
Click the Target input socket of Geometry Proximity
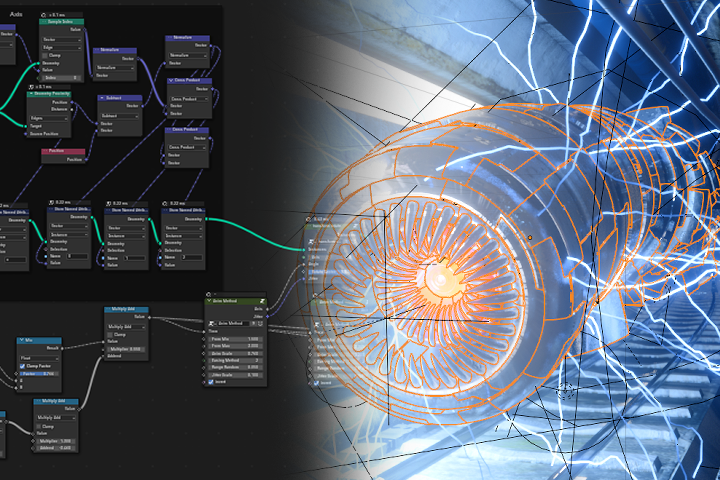click(x=26, y=126)
